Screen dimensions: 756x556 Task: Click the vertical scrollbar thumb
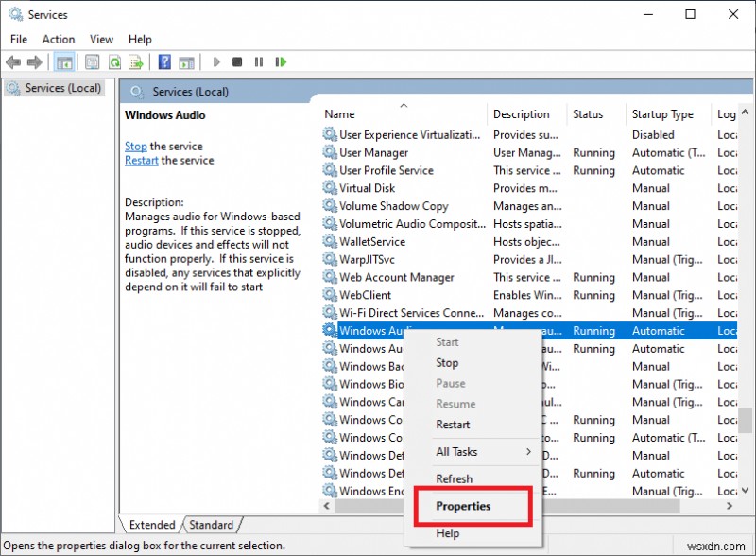pyautogui.click(x=746, y=421)
